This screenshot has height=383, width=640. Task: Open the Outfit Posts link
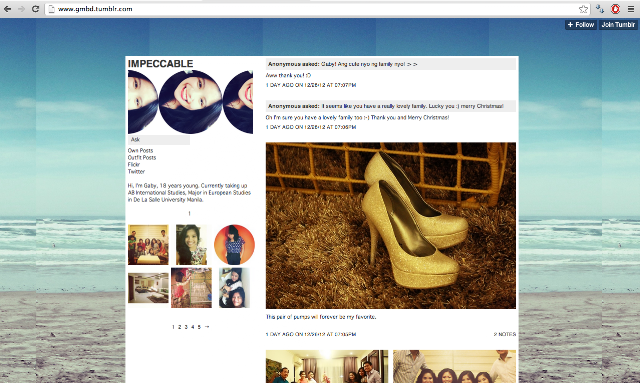tap(142, 158)
